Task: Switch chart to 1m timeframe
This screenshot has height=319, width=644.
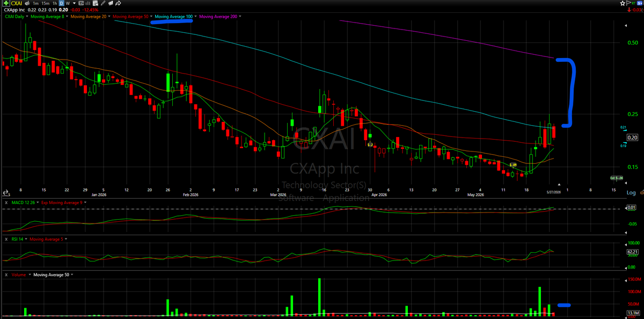Action: [x=35, y=3]
